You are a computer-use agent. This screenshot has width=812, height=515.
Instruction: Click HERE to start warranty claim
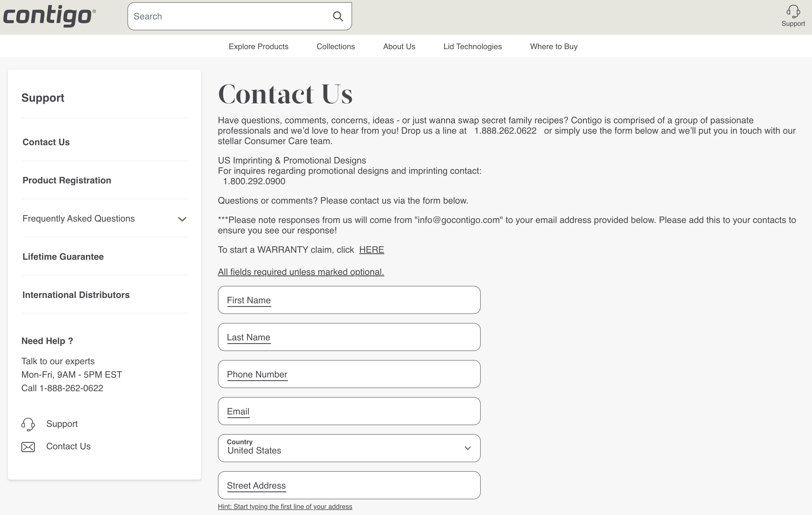point(371,250)
